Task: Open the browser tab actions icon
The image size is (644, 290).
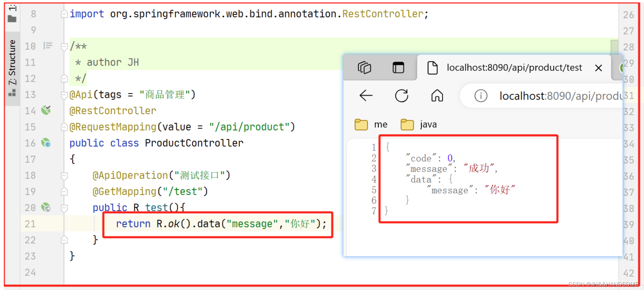Action: point(398,67)
